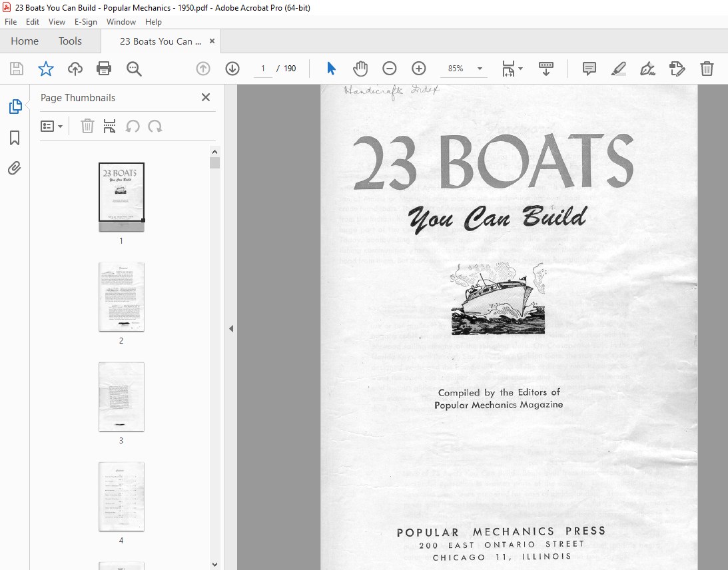Open the Page Thumbnails sidebar icon
This screenshot has width=728, height=570.
click(x=15, y=107)
